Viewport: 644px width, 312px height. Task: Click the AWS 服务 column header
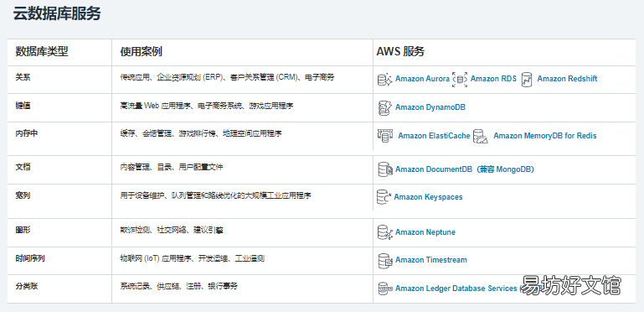pos(400,51)
